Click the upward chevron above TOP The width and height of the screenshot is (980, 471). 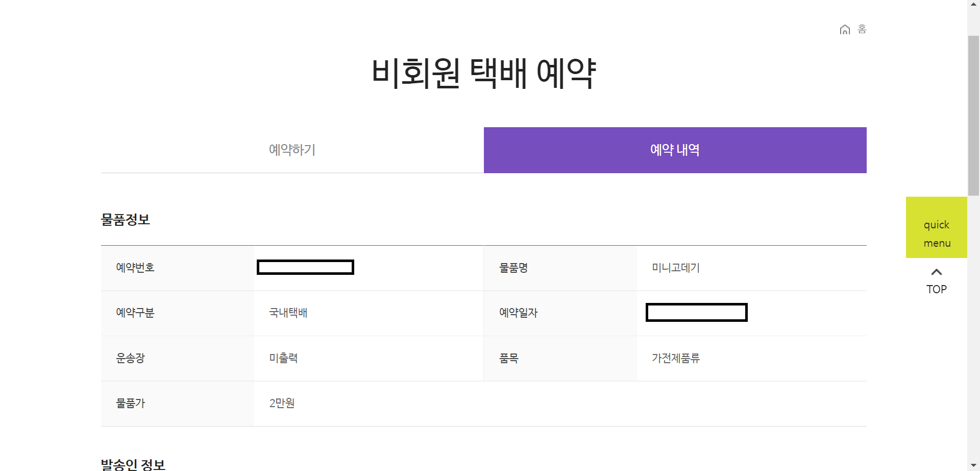click(936, 272)
